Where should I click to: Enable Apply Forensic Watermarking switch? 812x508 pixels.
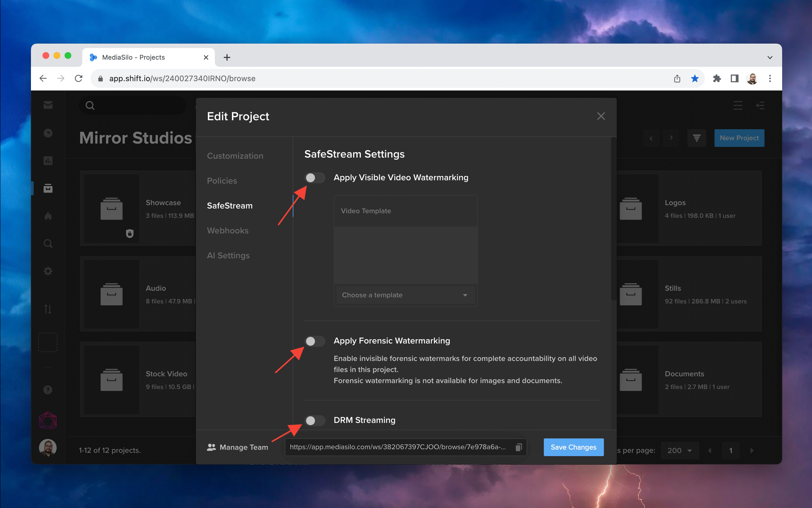tap(315, 341)
